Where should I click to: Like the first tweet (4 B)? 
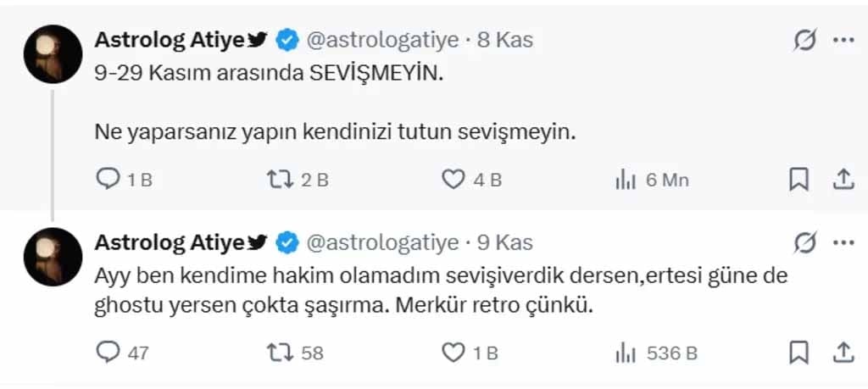click(454, 179)
